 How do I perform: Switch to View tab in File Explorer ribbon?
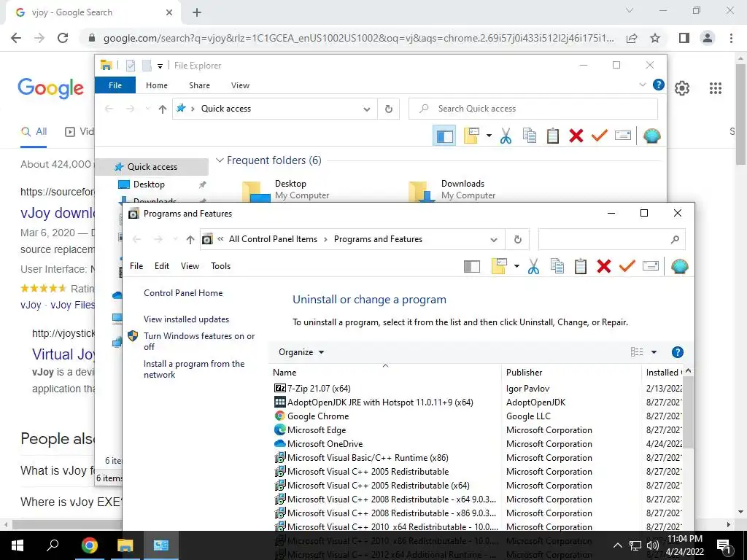coord(240,85)
